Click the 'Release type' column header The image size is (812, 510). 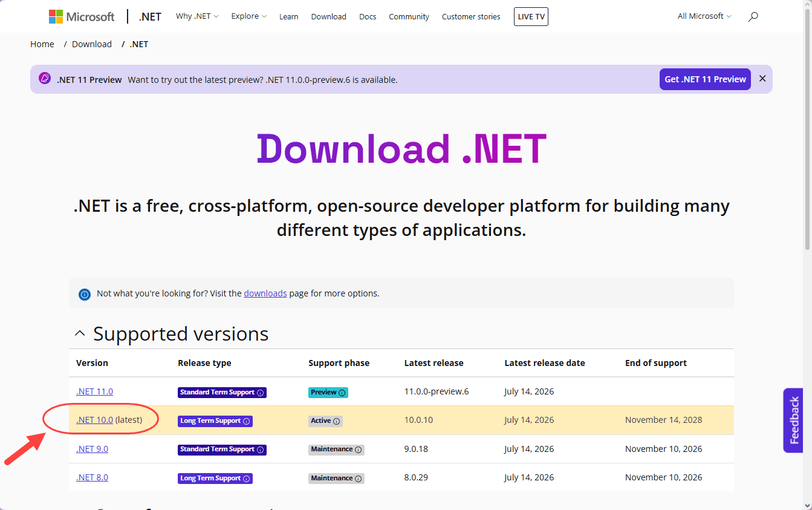(x=204, y=363)
